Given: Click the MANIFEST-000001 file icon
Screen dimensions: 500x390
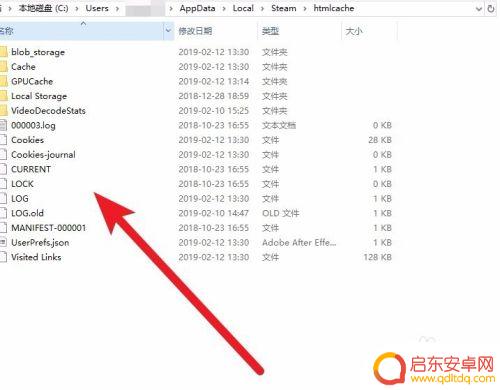Looking at the screenshot, I should pyautogui.click(x=3, y=228).
